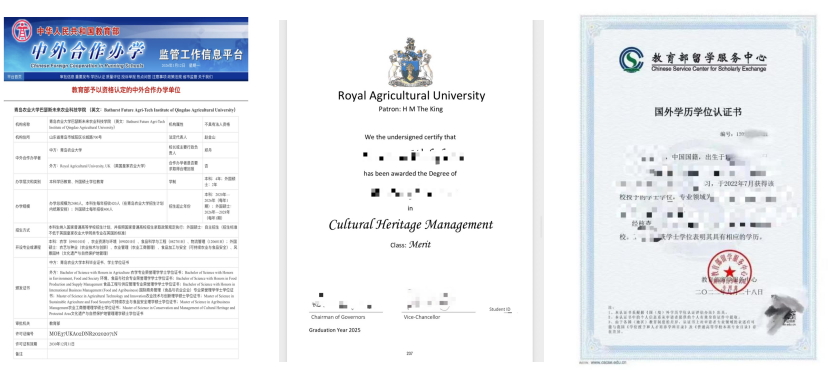Click the CSCSE green circular logo
Viewport: 828px width, 370px height.
(x=631, y=59)
